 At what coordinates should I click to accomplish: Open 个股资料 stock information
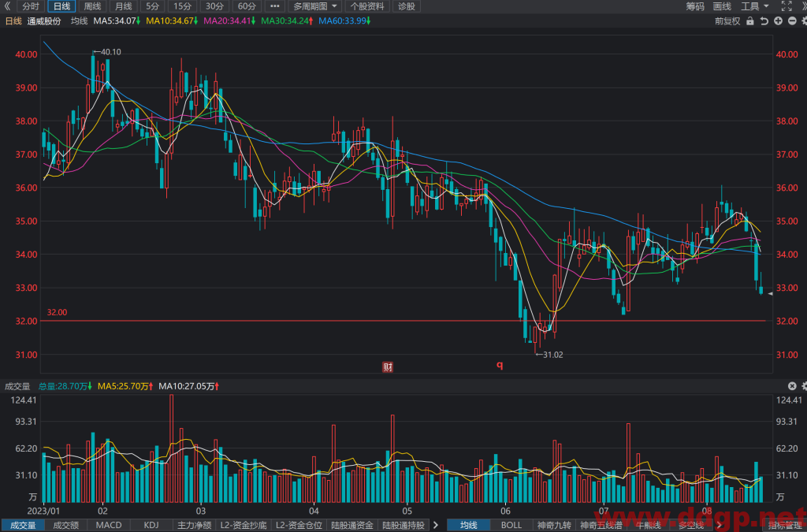[367, 6]
